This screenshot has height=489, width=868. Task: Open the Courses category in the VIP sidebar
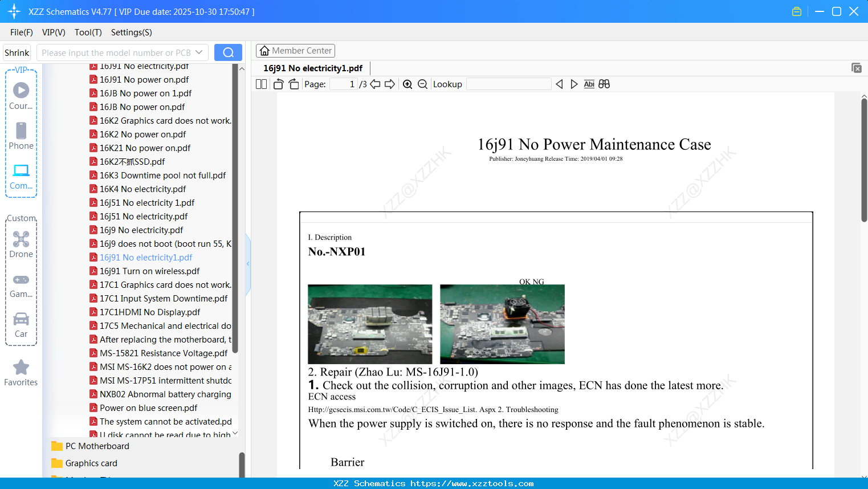[x=21, y=96]
